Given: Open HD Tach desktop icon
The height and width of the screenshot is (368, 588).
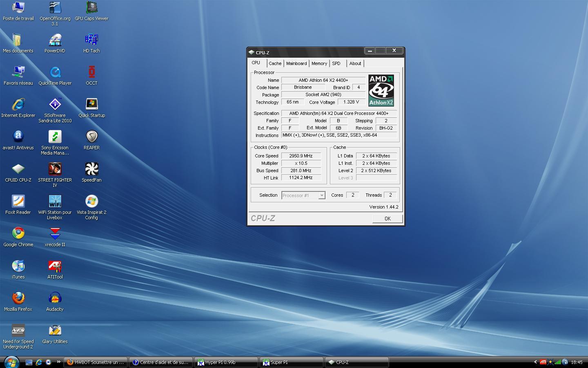Looking at the screenshot, I should pyautogui.click(x=91, y=43).
